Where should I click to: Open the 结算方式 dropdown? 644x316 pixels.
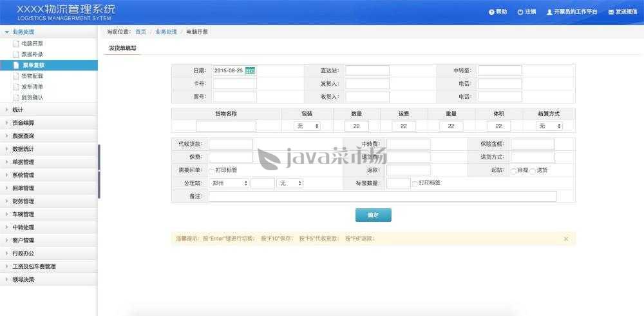[x=549, y=126]
